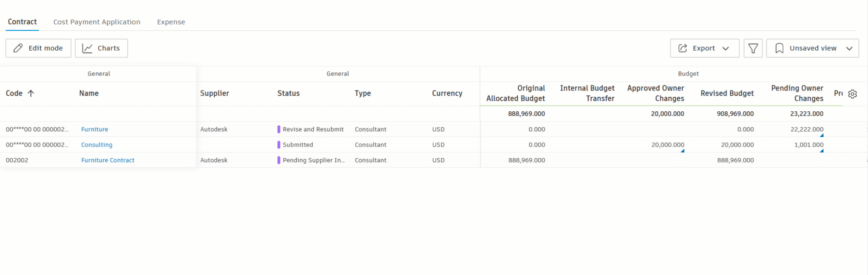The width and height of the screenshot is (868, 275).
Task: Click the Charts line-graph icon
Action: (x=87, y=48)
